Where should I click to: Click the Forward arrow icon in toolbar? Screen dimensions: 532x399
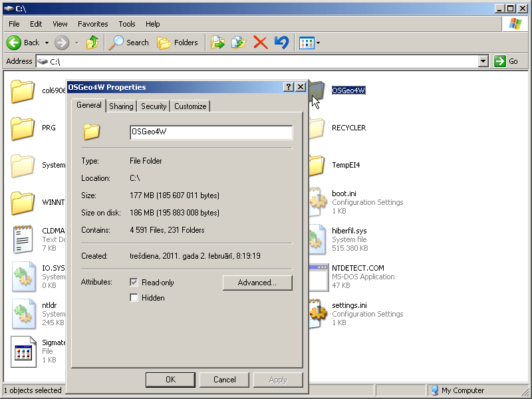pyautogui.click(x=62, y=43)
